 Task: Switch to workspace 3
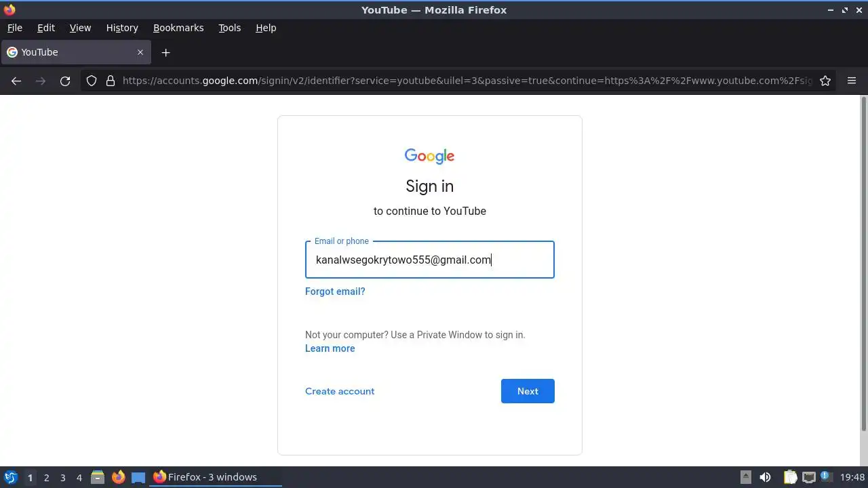pos(62,478)
